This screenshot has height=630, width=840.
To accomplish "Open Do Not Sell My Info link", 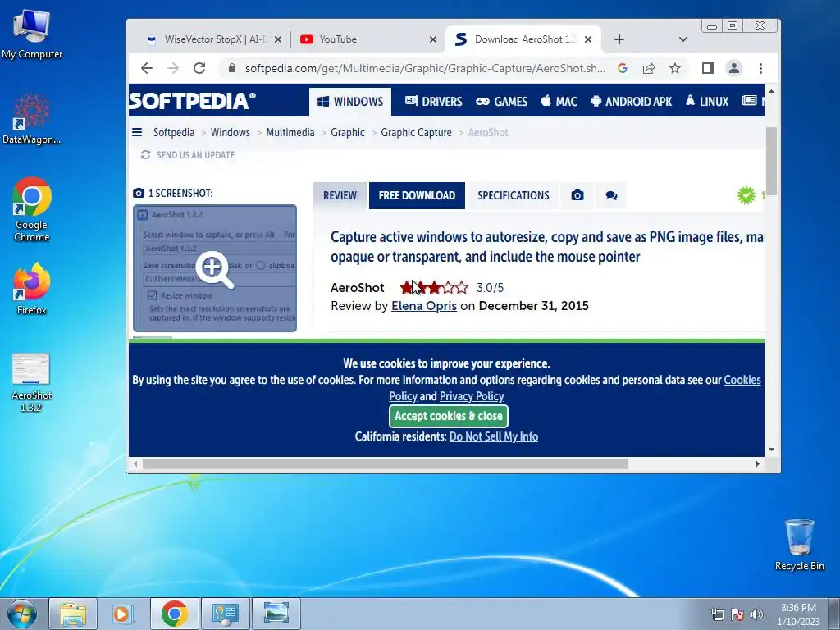I will [x=493, y=436].
